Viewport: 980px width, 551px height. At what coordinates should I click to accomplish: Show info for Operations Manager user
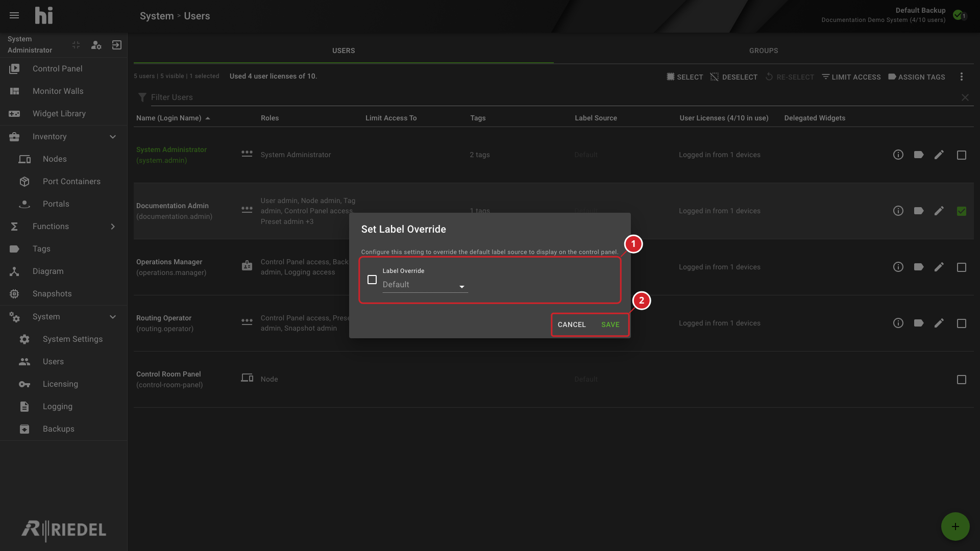click(898, 267)
